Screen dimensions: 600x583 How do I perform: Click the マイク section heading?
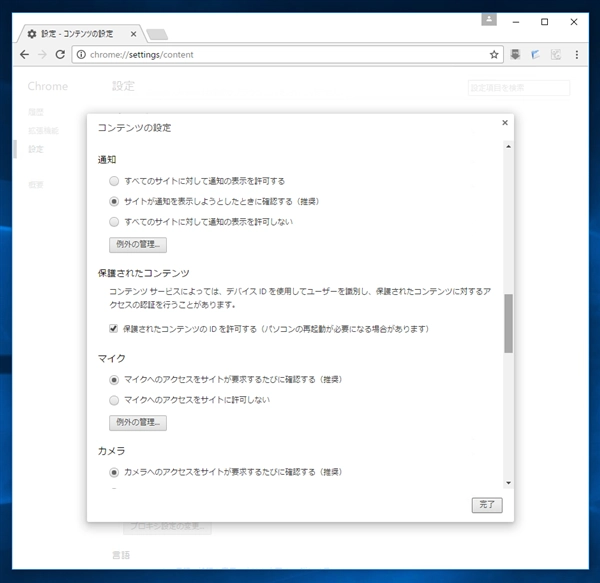[111, 358]
